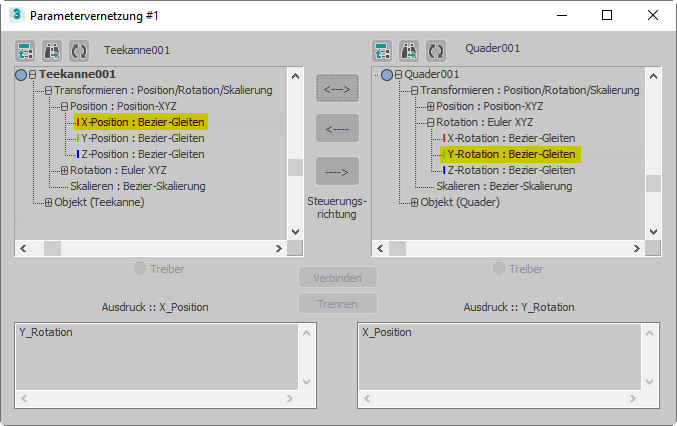
Task: Select the left Treiber radio button
Action: point(141,268)
